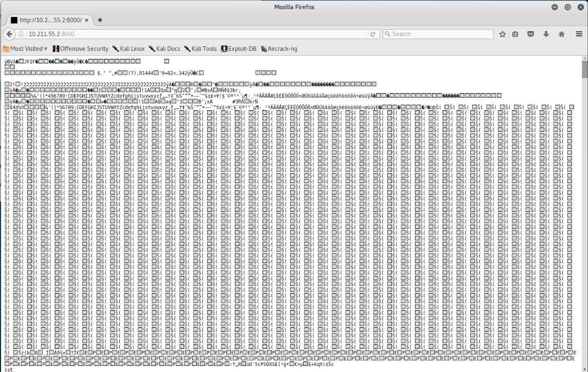
Task: Go to the Home page icon
Action: [561, 34]
